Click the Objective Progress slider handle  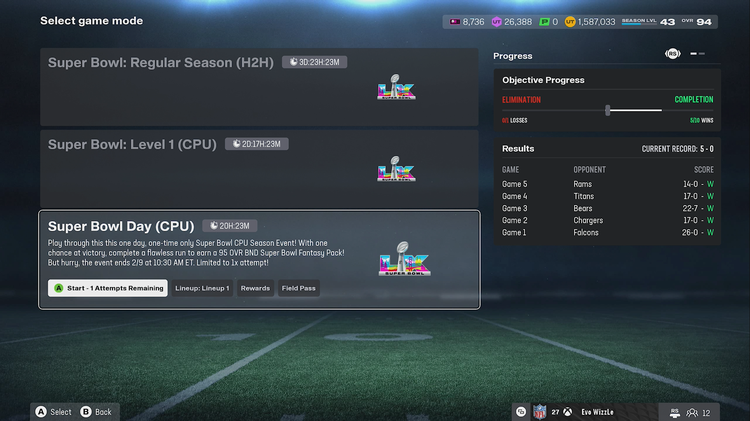pyautogui.click(x=608, y=110)
